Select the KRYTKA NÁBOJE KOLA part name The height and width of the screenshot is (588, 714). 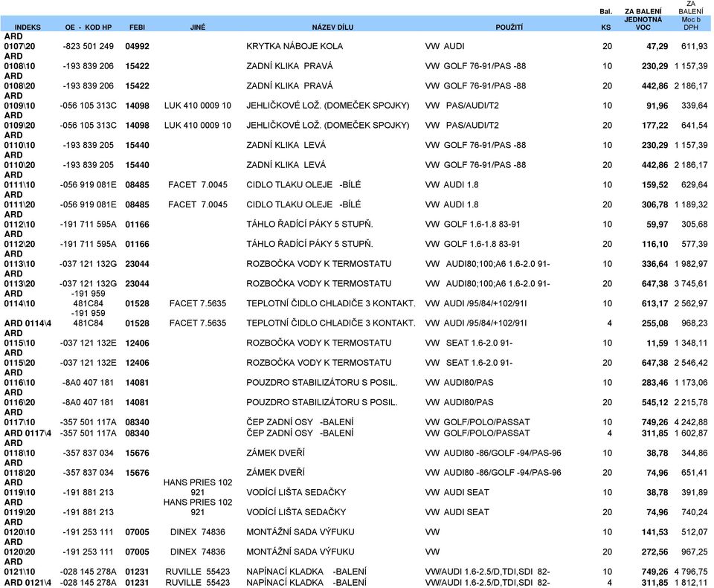click(x=295, y=46)
